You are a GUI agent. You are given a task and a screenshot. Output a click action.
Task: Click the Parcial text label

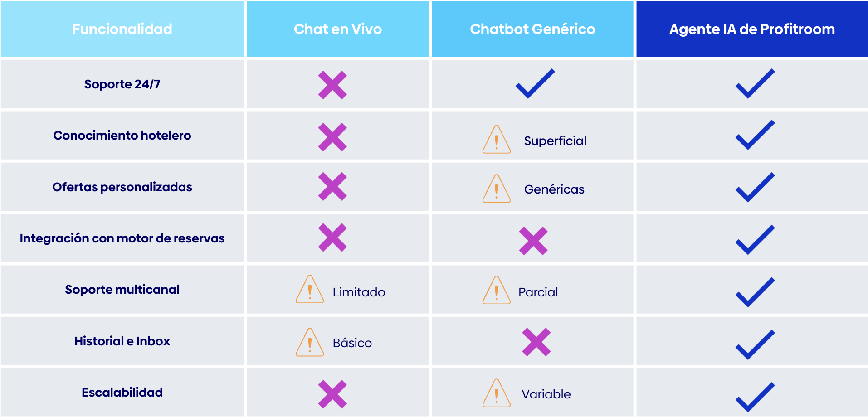pyautogui.click(x=538, y=292)
